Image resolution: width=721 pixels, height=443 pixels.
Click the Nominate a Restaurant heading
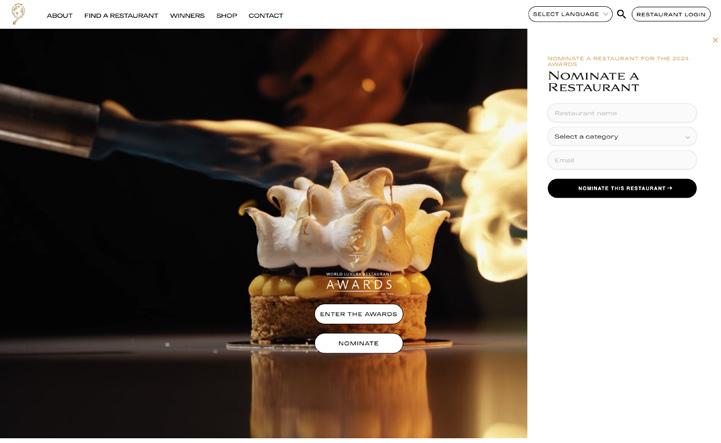[594, 82]
